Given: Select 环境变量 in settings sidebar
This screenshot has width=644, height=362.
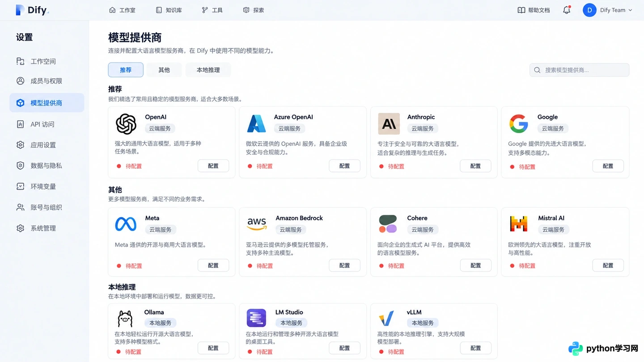Looking at the screenshot, I should click(x=47, y=186).
